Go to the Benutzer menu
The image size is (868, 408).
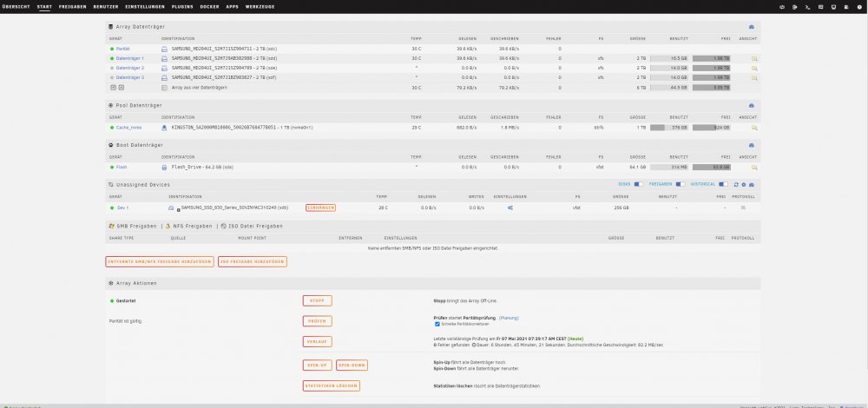[106, 7]
